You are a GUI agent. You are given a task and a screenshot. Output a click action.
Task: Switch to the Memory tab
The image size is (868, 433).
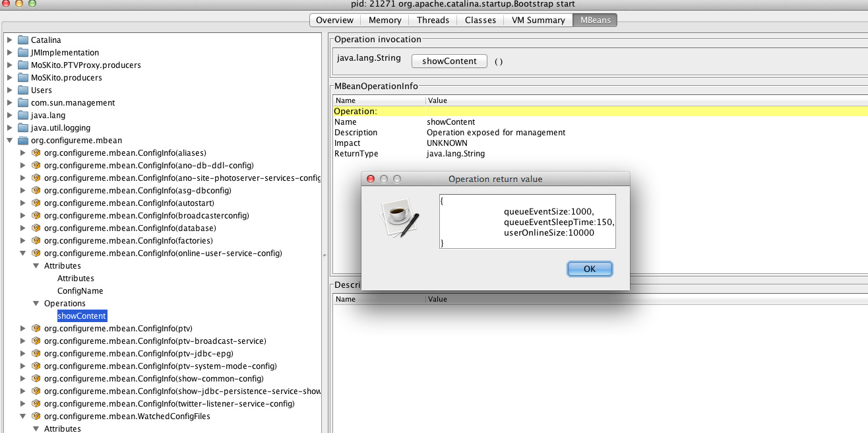[x=385, y=20]
